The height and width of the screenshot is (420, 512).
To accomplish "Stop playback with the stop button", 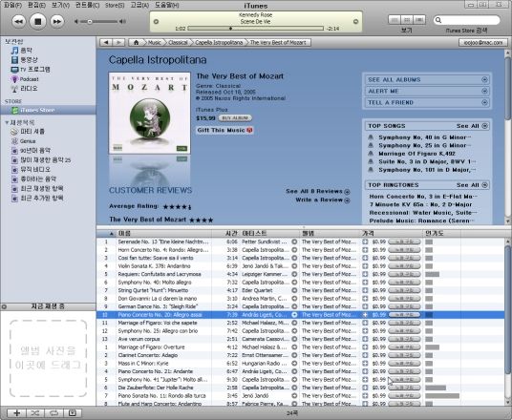I will click(37, 22).
